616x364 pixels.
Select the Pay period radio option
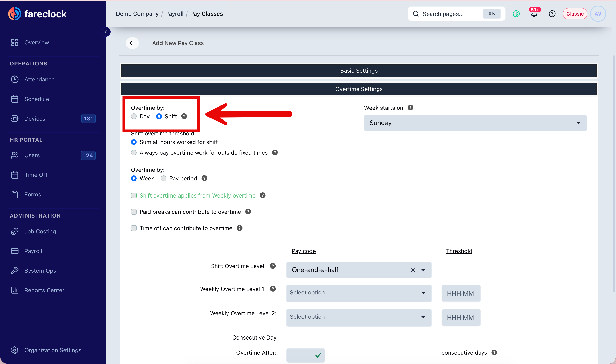164,178
